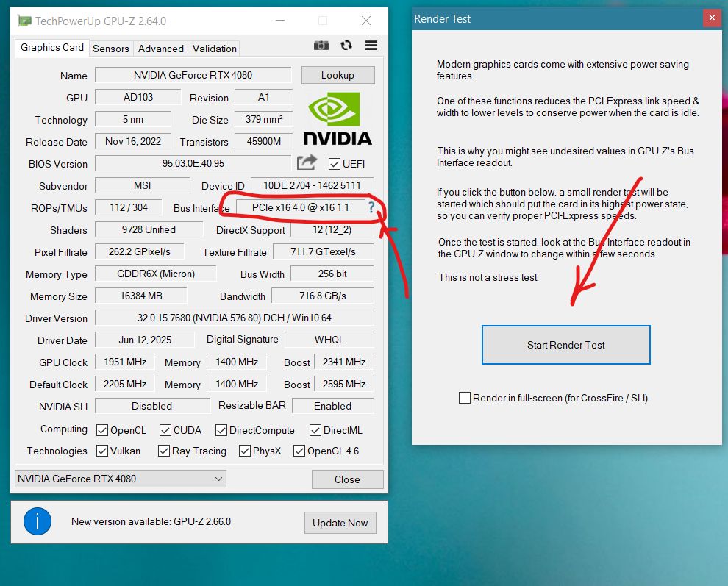728x586 pixels.
Task: Click the Lookup button
Action: click(338, 75)
